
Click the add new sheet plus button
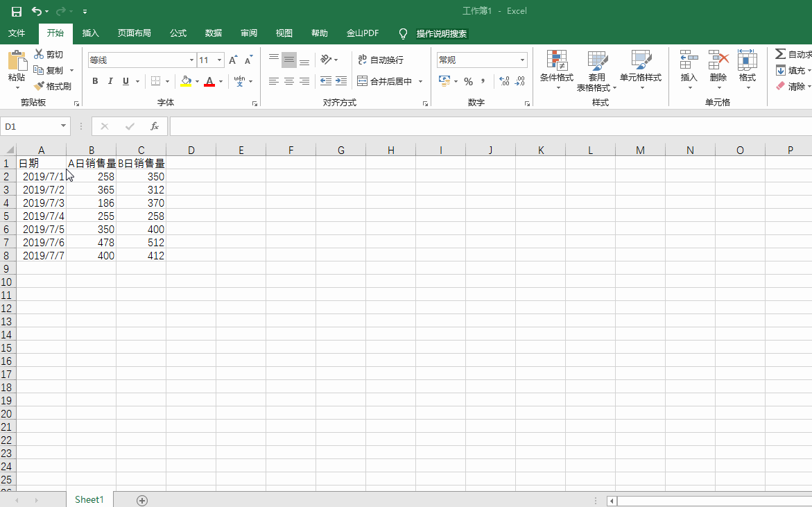(x=142, y=500)
